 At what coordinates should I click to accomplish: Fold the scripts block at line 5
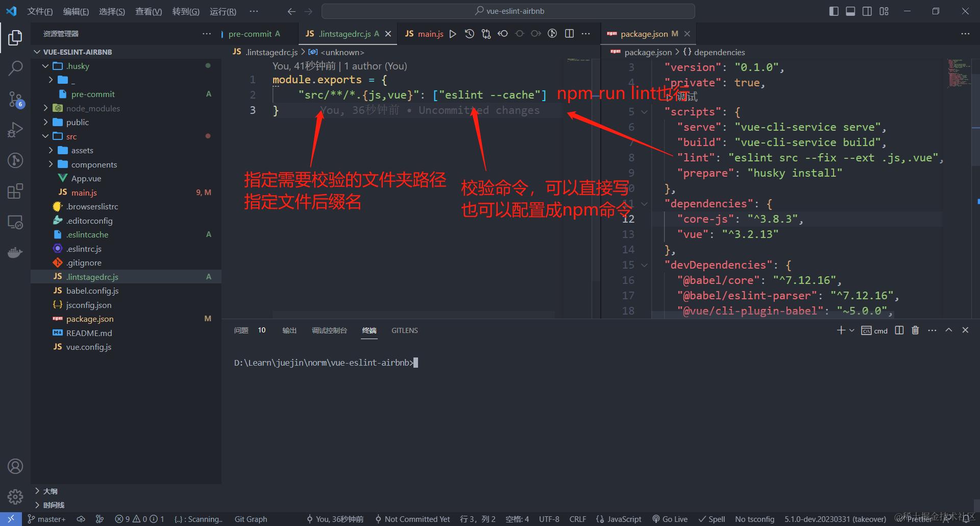(x=644, y=112)
